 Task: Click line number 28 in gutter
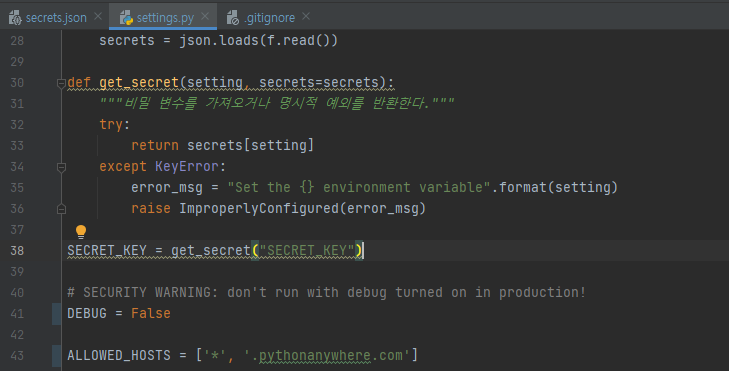point(17,41)
